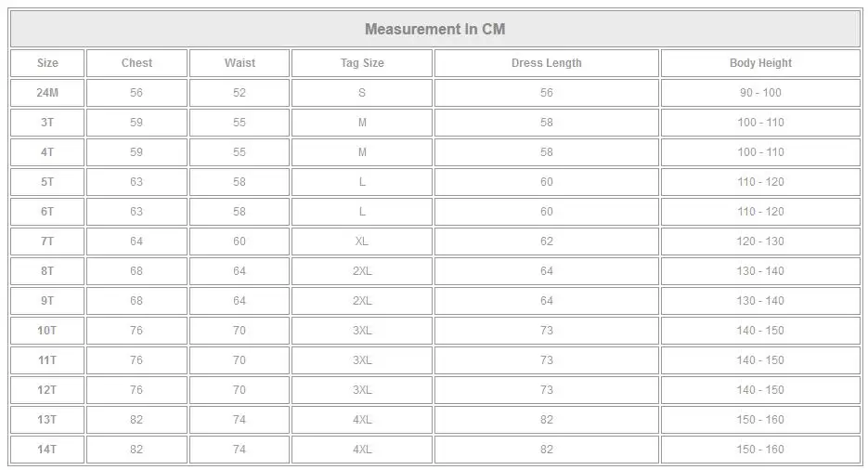The width and height of the screenshot is (868, 470).
Task: Click the 120 - 130 body height cell
Action: 760,242
